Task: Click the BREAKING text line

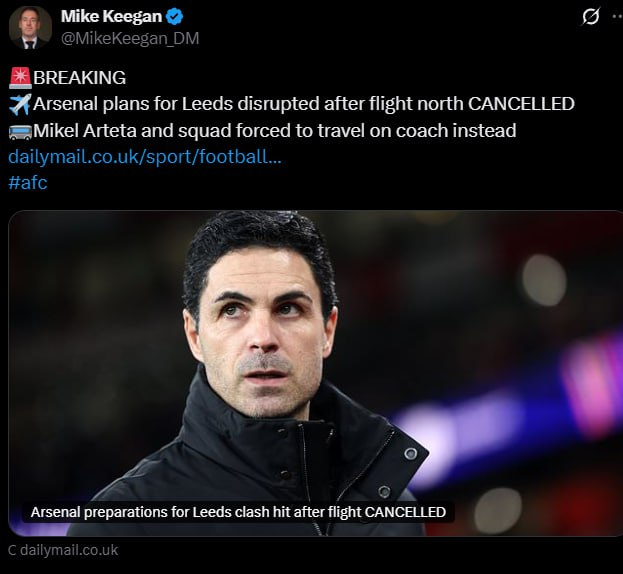Action: [x=80, y=78]
